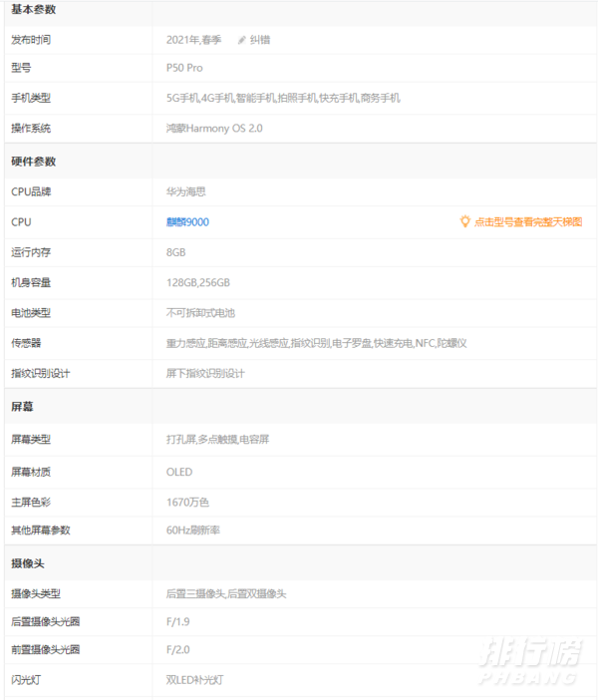Viewport: 598px width, 700px height.
Task: Click the 5G手机,4G手机 phone type value
Action: pos(283,98)
